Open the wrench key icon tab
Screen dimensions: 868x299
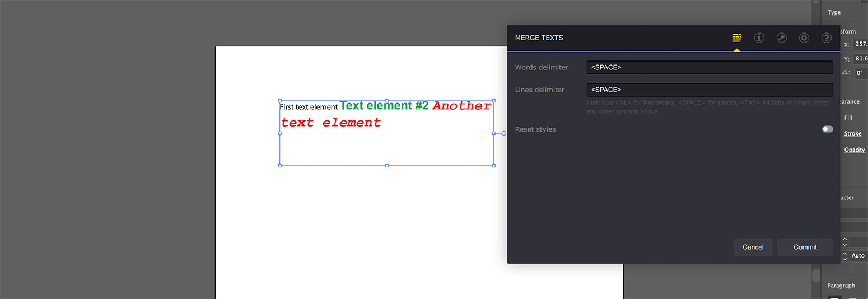782,38
